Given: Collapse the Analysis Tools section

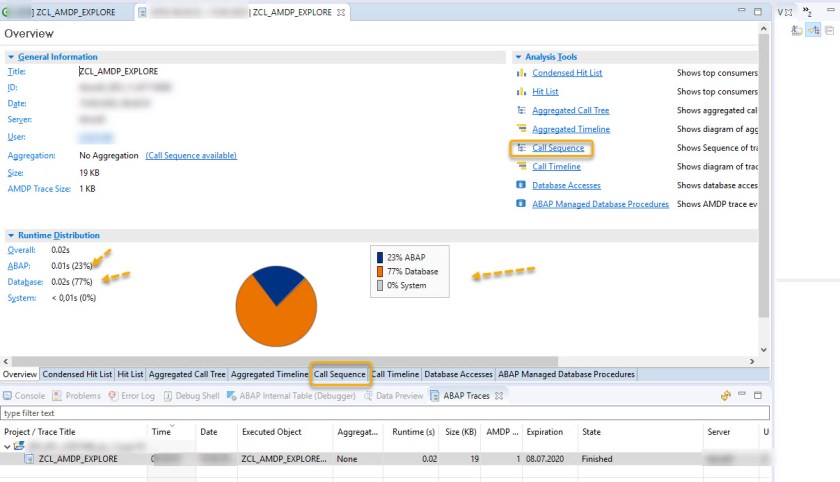Looking at the screenshot, I should coord(518,57).
